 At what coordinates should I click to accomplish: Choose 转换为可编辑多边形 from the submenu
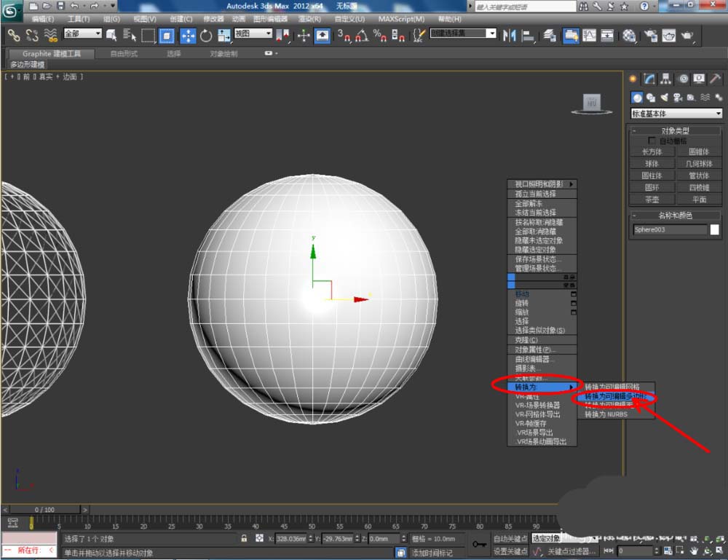pos(615,396)
